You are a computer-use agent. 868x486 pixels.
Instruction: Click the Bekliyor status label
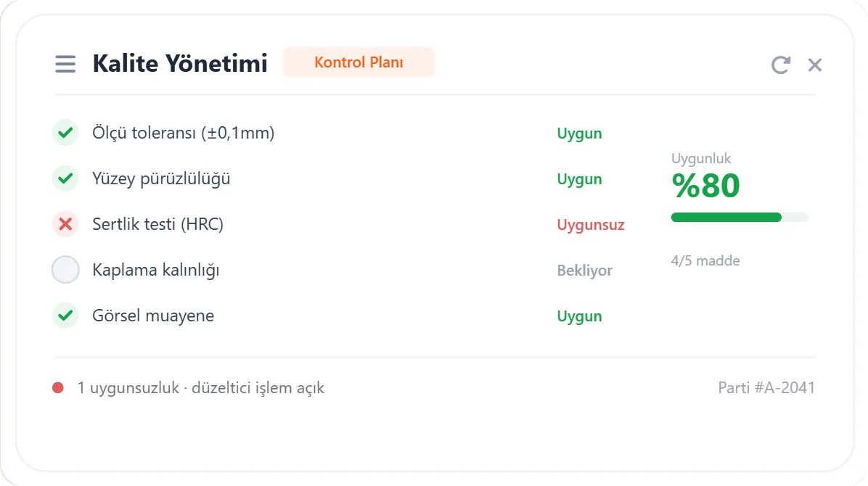click(x=584, y=270)
